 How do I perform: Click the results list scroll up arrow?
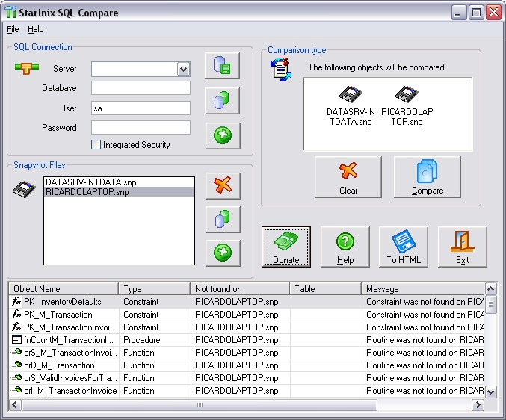pos(491,289)
